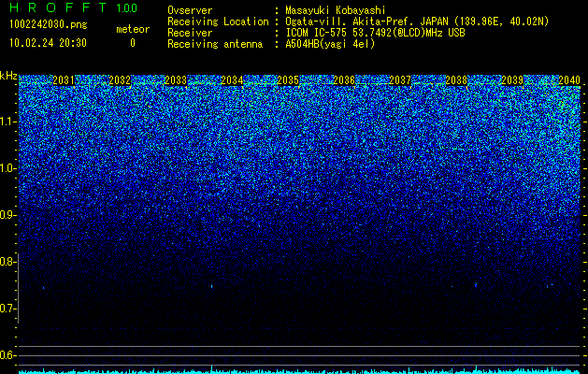The height and width of the screenshot is (374, 588).
Task: Click the 0.8 frequency axis label
Action: 7,262
